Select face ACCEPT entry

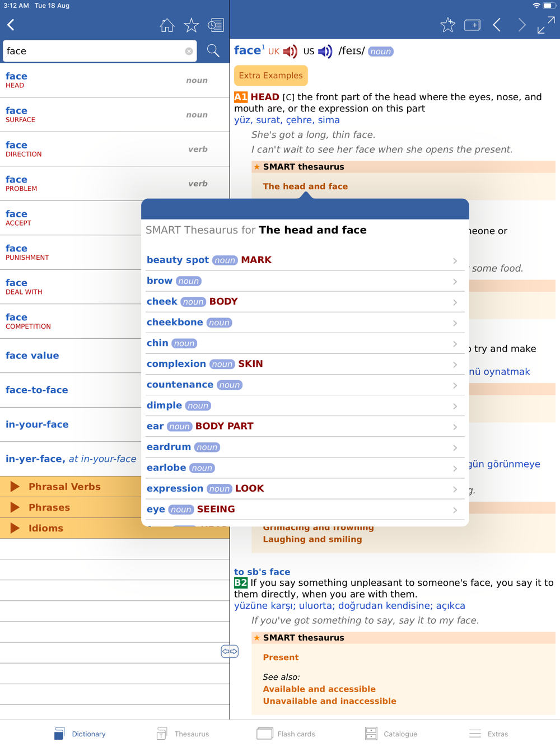pyautogui.click(x=71, y=218)
